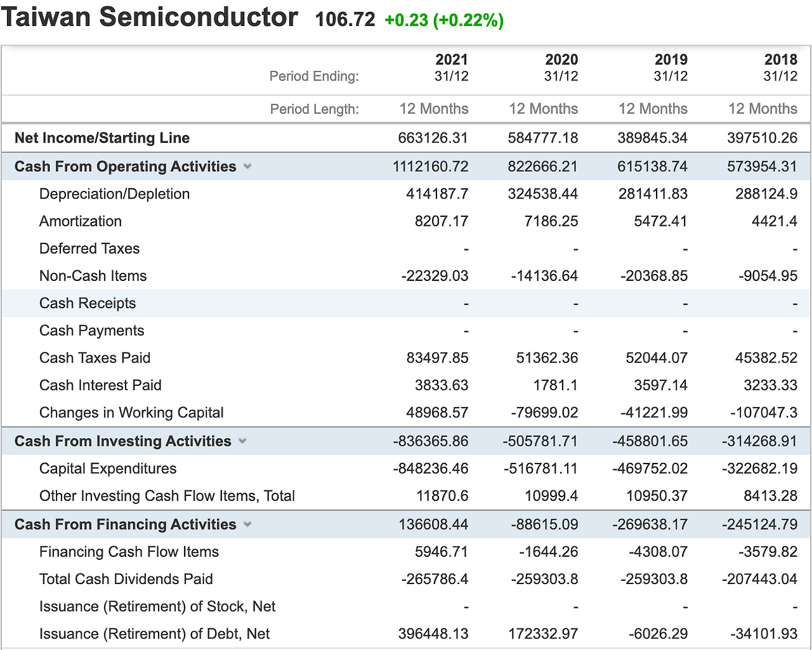Select the 2019 column header

[671, 60]
